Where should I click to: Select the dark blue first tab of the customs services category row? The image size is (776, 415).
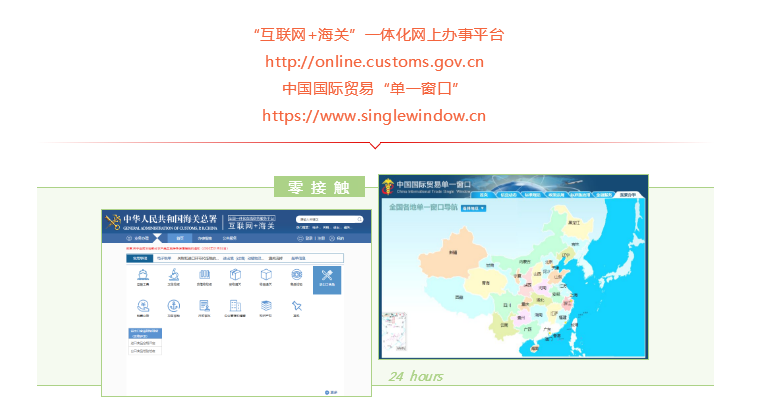click(140, 258)
